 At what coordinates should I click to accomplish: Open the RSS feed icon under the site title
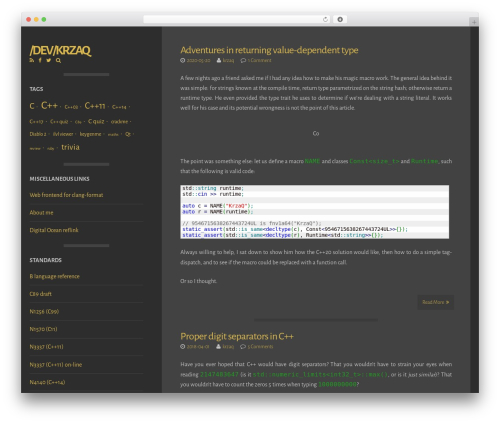pyautogui.click(x=32, y=60)
